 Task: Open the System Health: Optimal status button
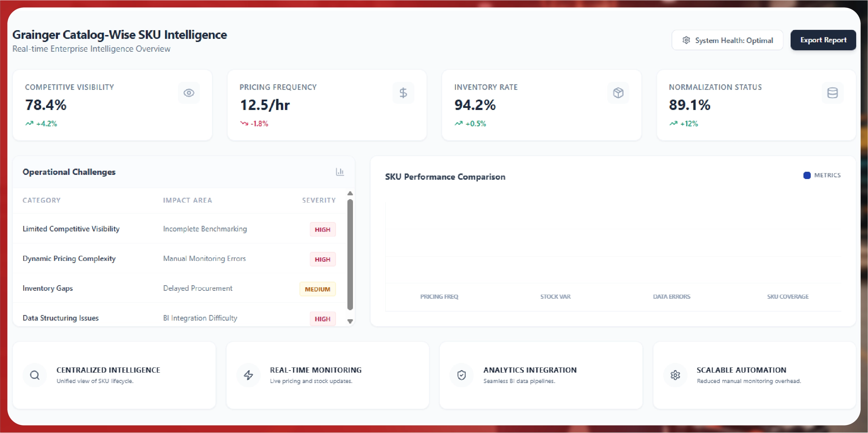pos(727,40)
